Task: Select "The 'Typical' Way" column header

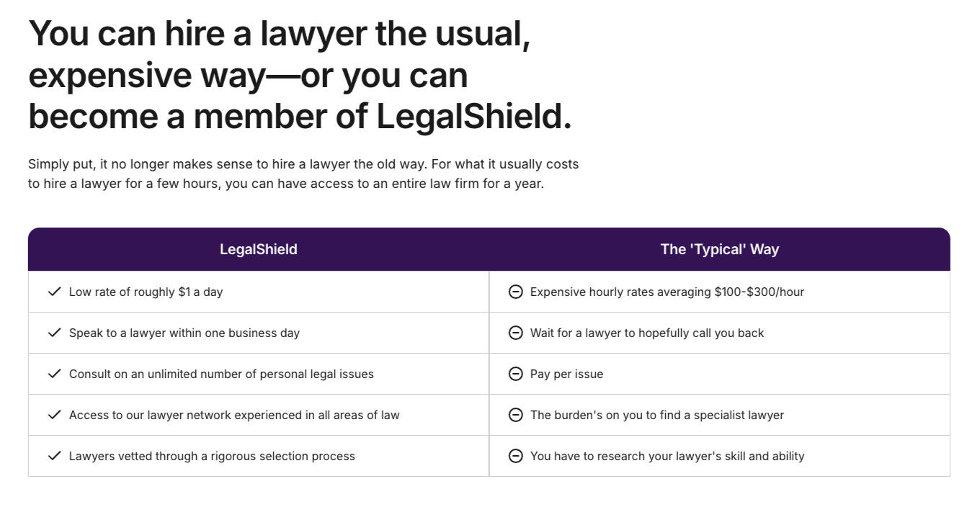Action: 719,249
